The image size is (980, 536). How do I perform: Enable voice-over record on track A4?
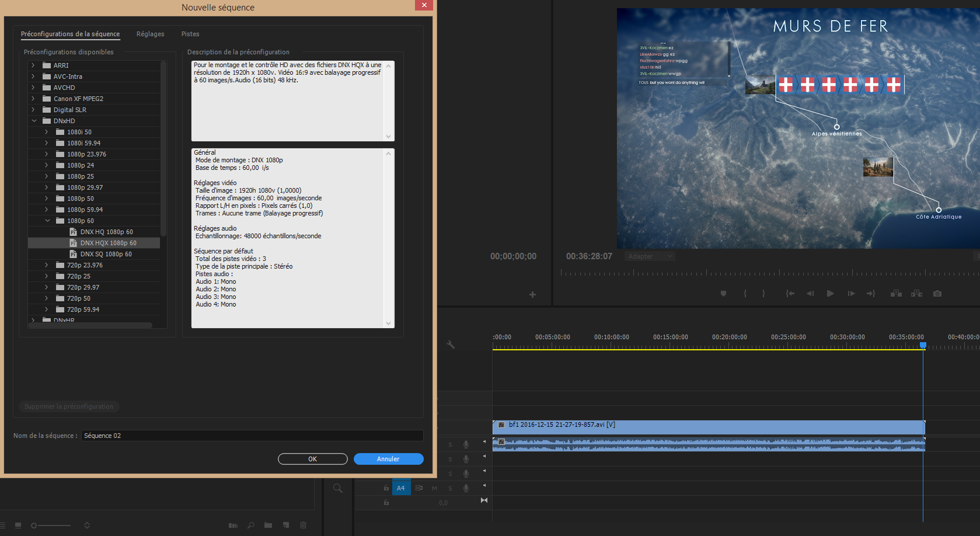(466, 488)
